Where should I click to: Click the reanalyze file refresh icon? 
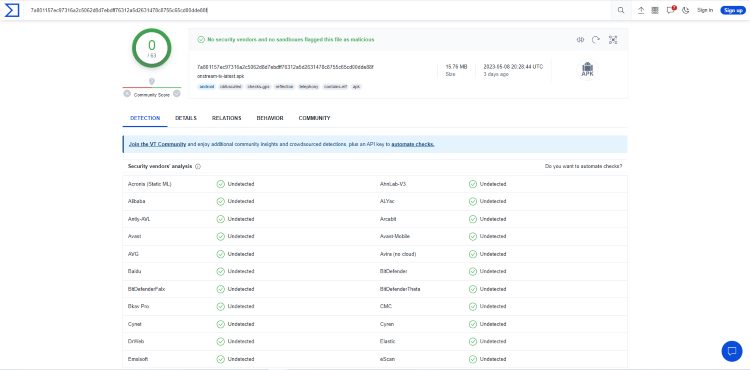click(596, 40)
